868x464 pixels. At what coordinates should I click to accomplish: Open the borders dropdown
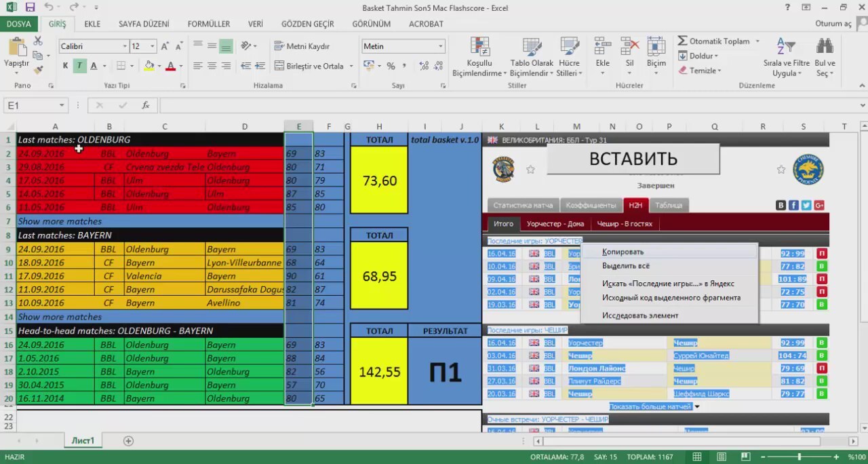pos(132,66)
